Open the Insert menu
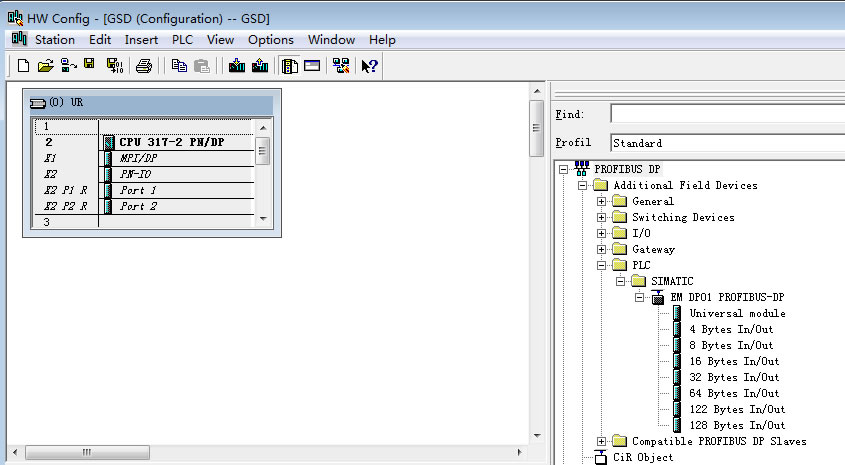Screen dimensions: 845x465 click(x=141, y=39)
